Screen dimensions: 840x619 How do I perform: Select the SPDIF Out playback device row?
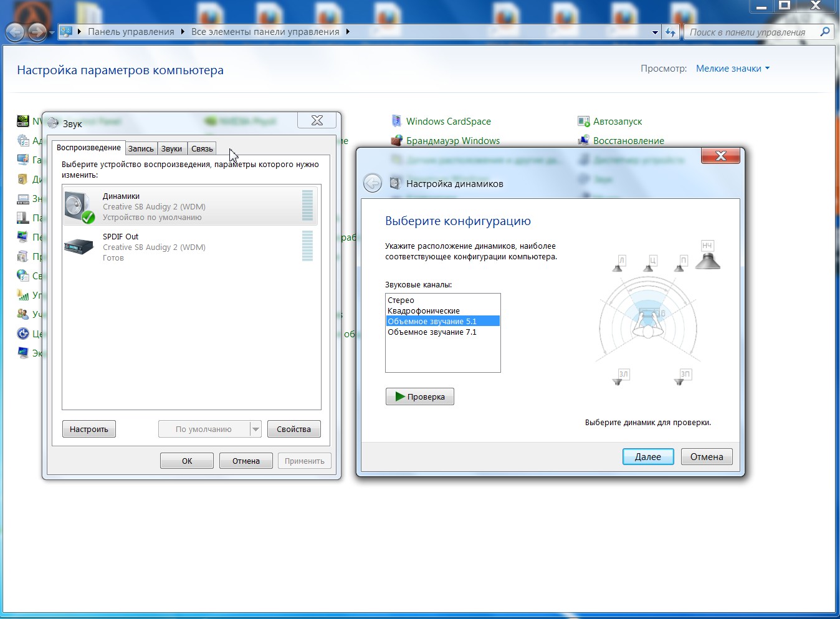191,247
